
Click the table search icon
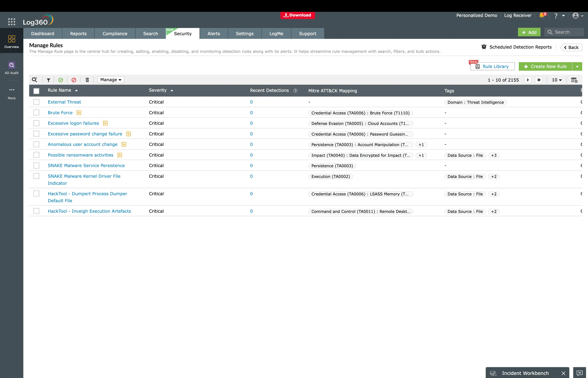coord(35,80)
